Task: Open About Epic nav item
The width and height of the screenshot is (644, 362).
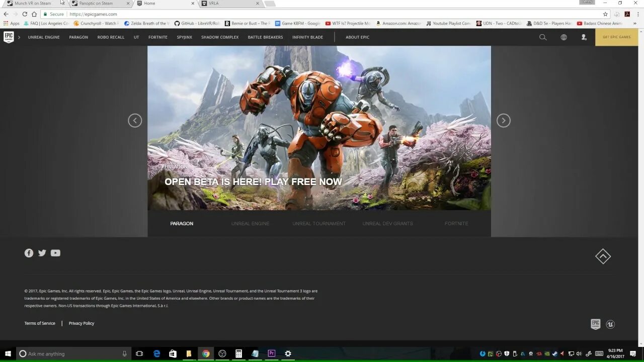Action: pos(357,37)
